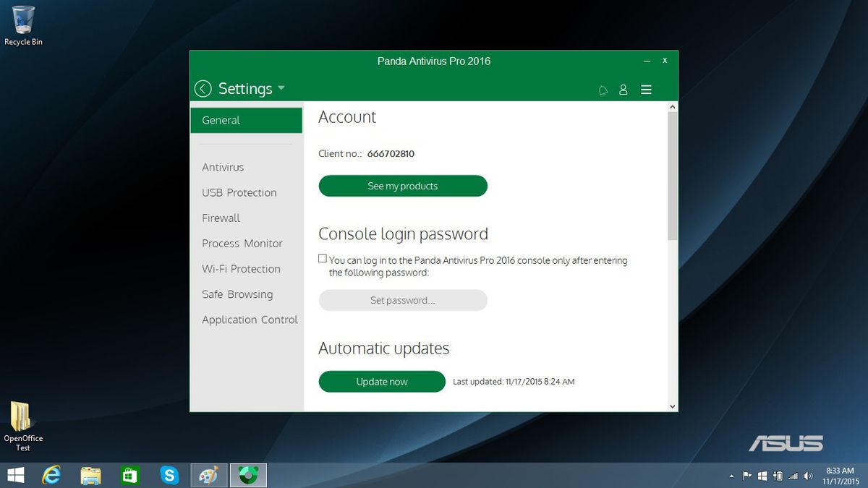This screenshot has height=488, width=868.
Task: Click the scrollbar up arrow
Action: point(673,106)
